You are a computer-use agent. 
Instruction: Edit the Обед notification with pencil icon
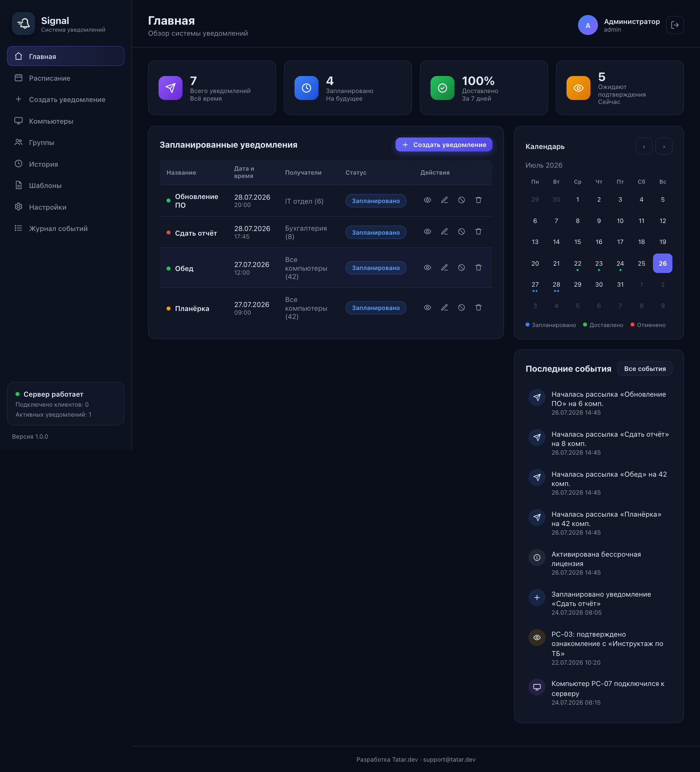(x=444, y=268)
